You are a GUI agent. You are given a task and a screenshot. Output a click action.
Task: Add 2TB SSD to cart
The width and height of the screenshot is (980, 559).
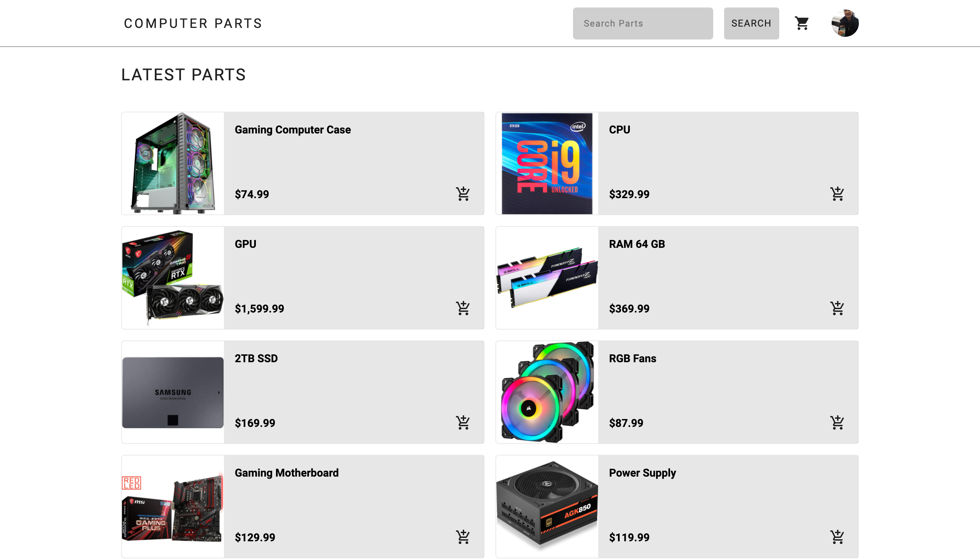click(x=463, y=423)
